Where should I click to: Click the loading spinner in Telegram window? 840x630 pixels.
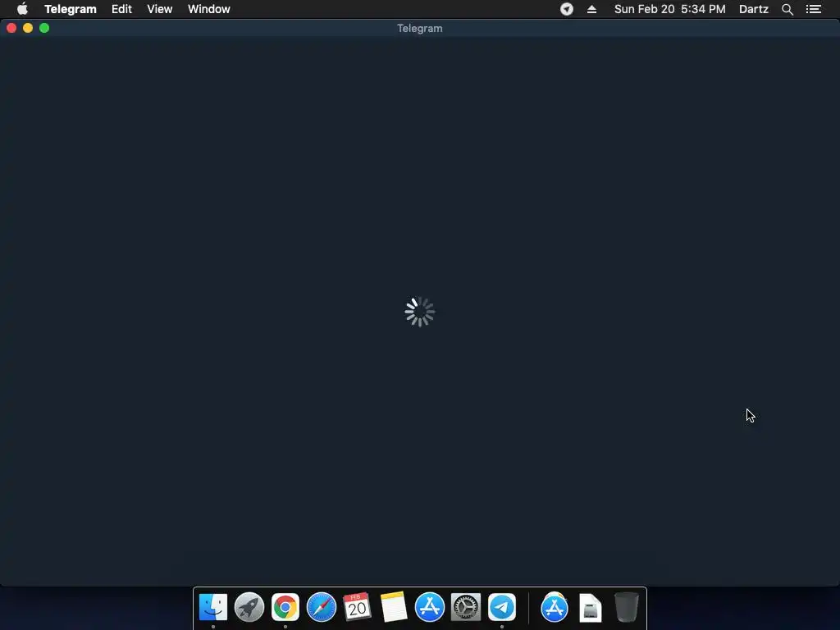pos(419,312)
